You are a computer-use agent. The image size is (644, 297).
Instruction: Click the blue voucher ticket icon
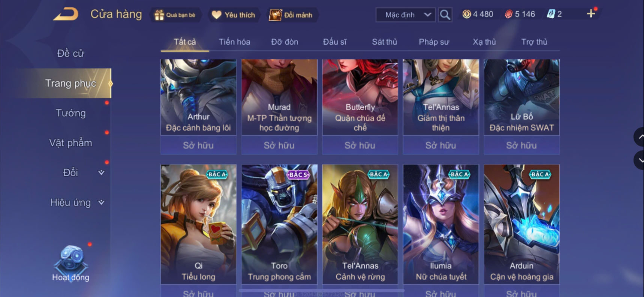551,14
